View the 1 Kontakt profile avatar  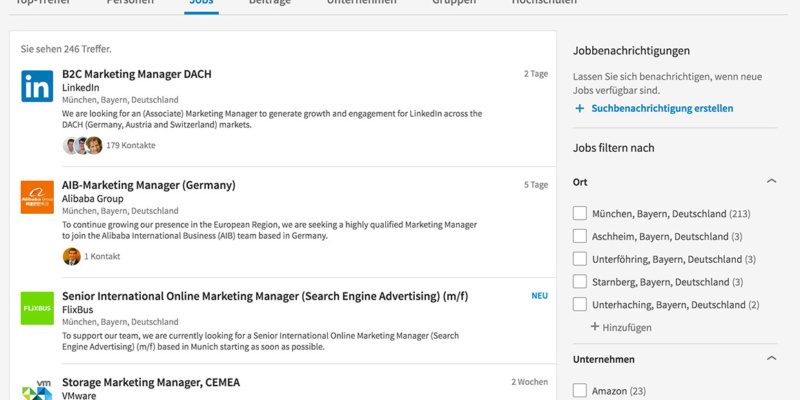(x=71, y=256)
